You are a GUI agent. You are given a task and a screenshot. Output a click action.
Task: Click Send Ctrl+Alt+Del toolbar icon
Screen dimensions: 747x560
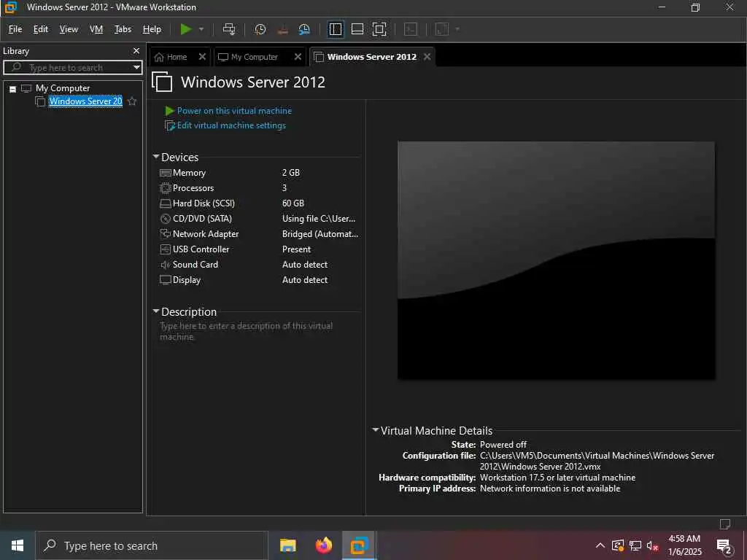(x=229, y=29)
